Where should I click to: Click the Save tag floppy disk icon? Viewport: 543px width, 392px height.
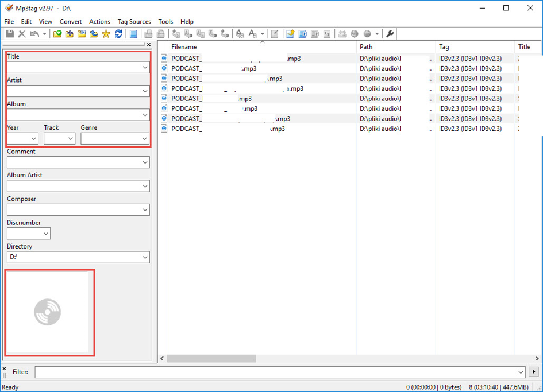10,34
